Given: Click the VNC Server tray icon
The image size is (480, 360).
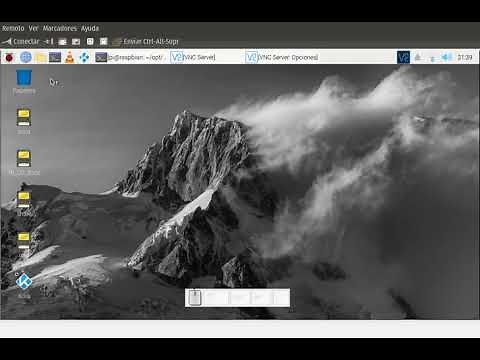Looking at the screenshot, I should 403,57.
